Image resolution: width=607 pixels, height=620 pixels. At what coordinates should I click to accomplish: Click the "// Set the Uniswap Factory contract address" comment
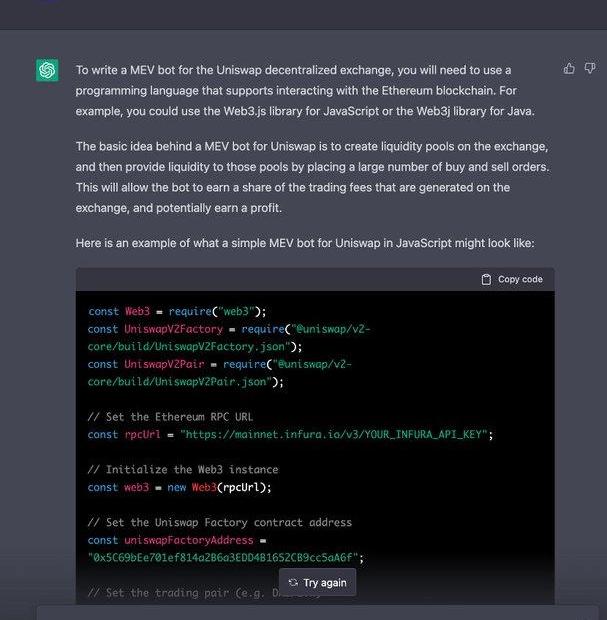coord(219,522)
